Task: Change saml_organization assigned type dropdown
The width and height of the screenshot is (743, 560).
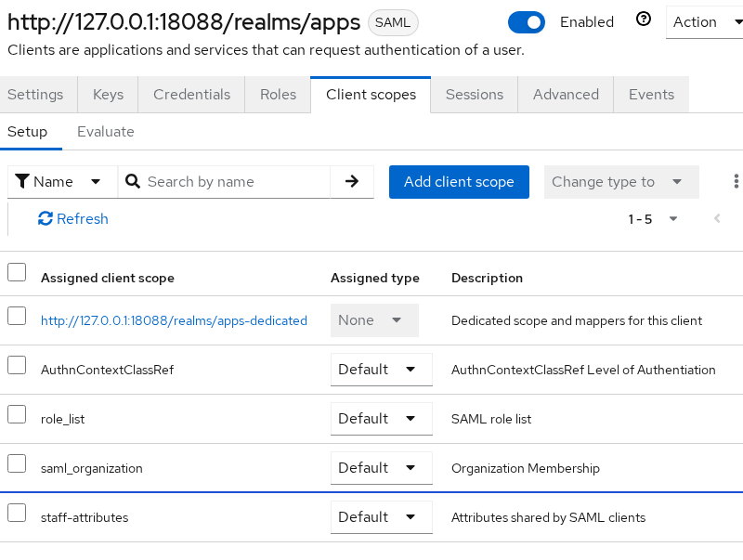Action: pyautogui.click(x=382, y=468)
